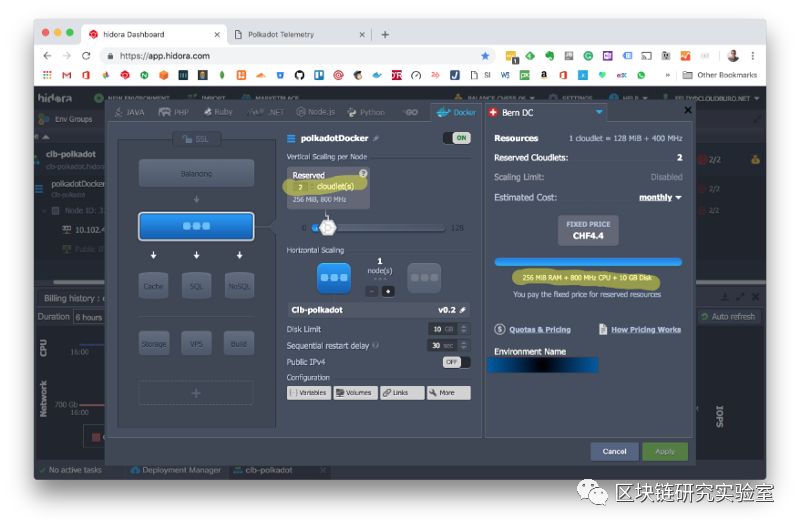
Task: Click the Reserved cloudlets help icon
Action: [x=363, y=173]
